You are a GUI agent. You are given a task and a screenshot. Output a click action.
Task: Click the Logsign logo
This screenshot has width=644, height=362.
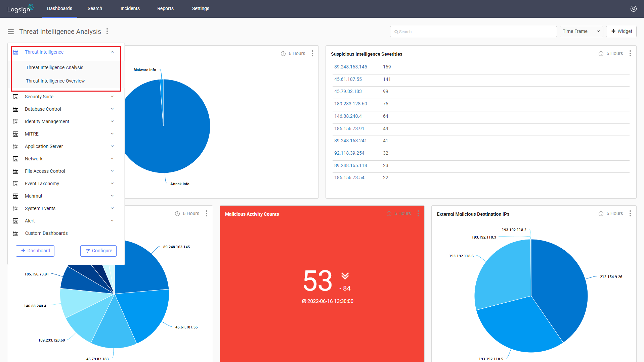[20, 9]
